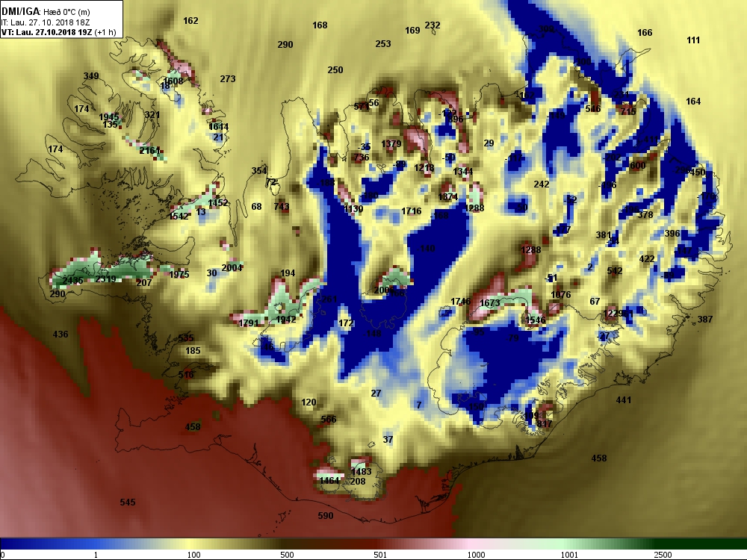This screenshot has height=560, width=747.
Task: Click the value 1673
Action: [x=490, y=303]
